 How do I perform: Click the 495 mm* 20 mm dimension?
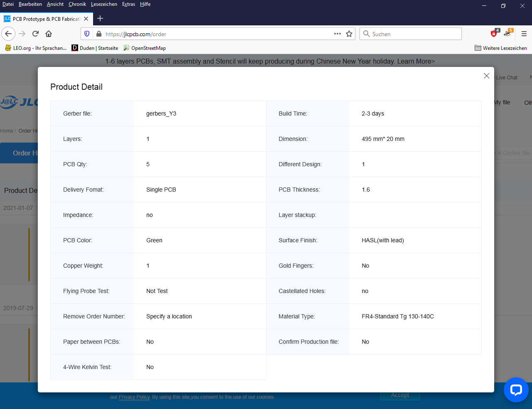[383, 139]
